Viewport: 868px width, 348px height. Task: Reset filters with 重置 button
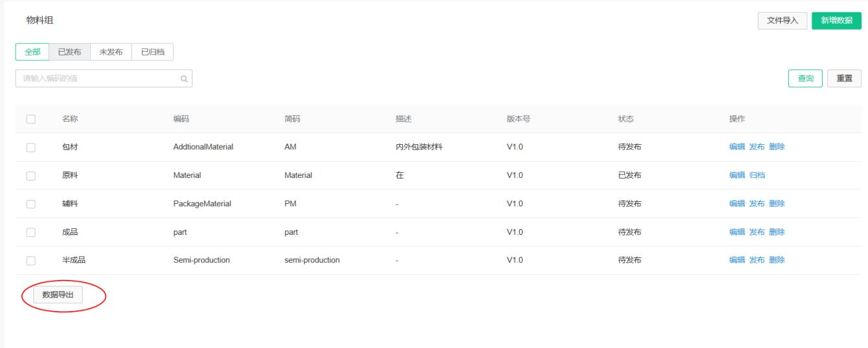point(844,78)
